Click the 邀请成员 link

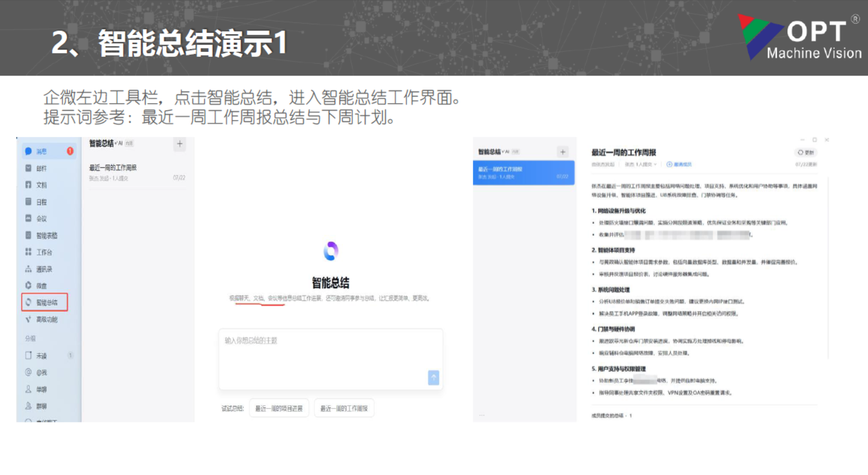pos(679,165)
